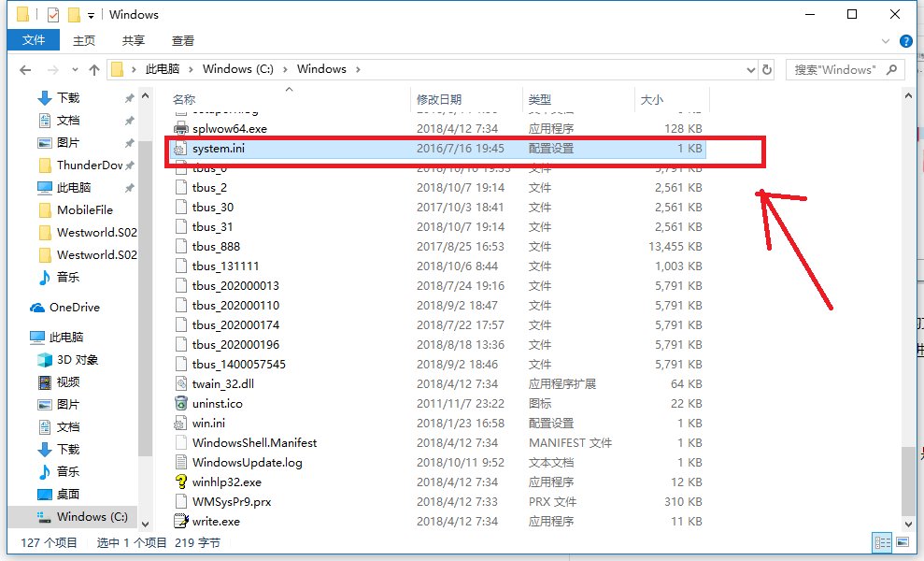Navigate up one folder level
The height and width of the screenshot is (561, 924).
coord(96,68)
